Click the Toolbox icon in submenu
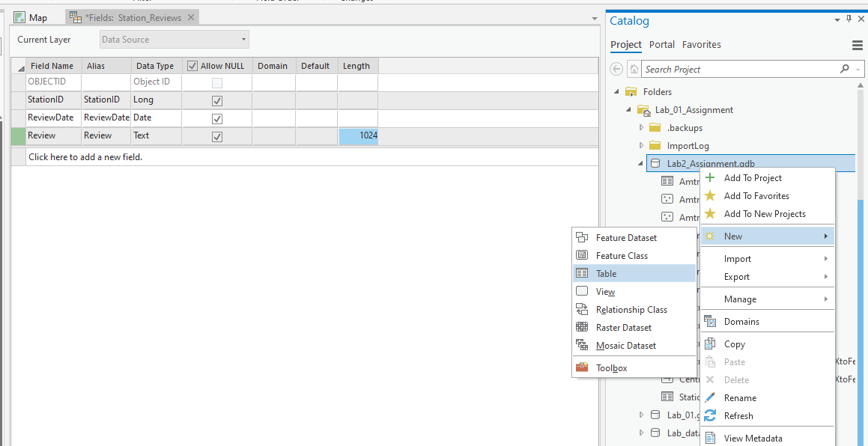This screenshot has height=446, width=868. [582, 367]
